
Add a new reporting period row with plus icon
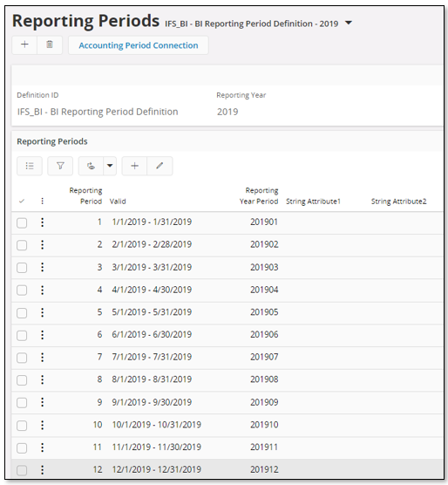[135, 166]
